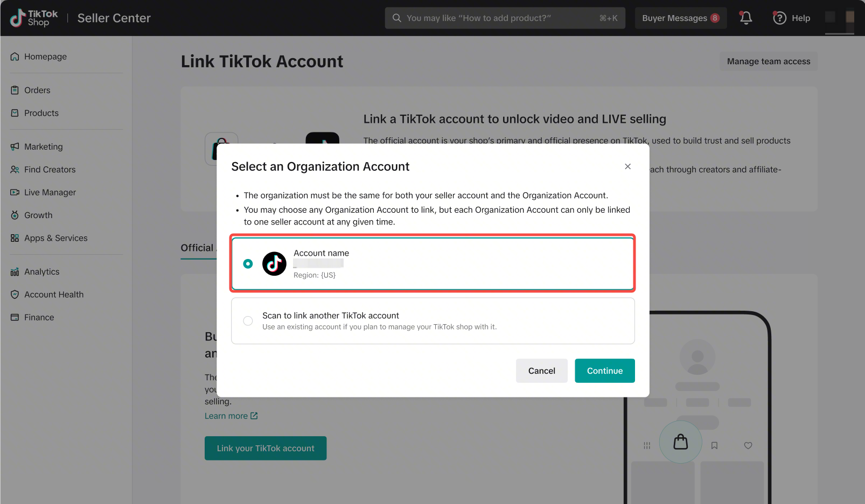The image size is (865, 504).
Task: Click the TikTok Shop logo
Action: pyautogui.click(x=34, y=18)
